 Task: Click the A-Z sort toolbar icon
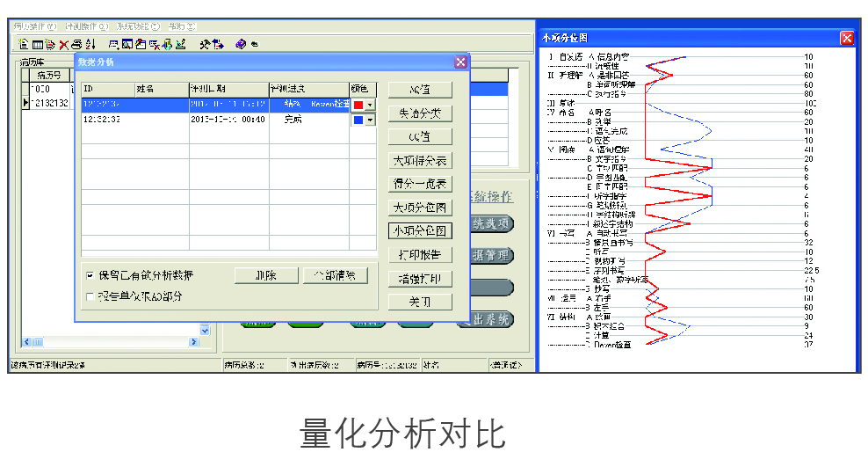[90, 44]
